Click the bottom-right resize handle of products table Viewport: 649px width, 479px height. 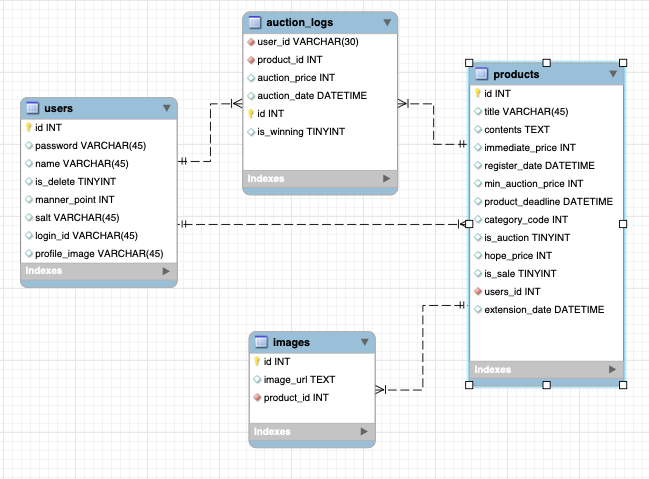[x=623, y=385]
